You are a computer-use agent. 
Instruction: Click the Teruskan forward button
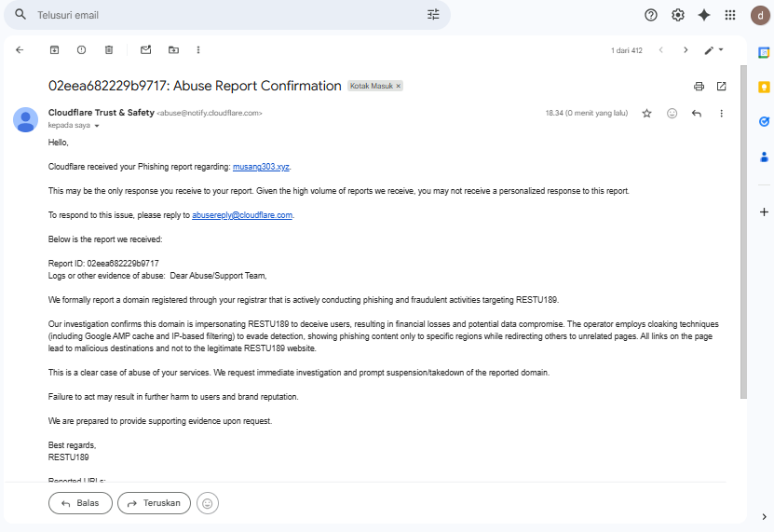(154, 503)
